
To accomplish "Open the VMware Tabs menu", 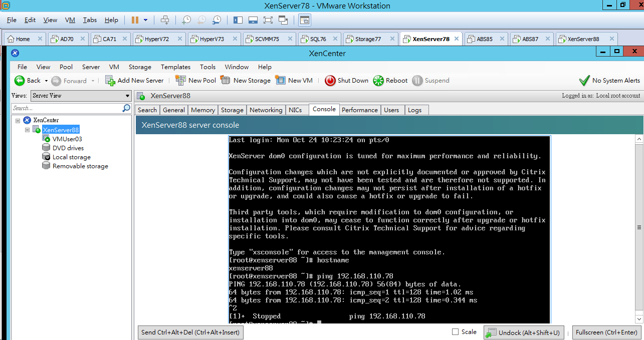I will (x=90, y=20).
